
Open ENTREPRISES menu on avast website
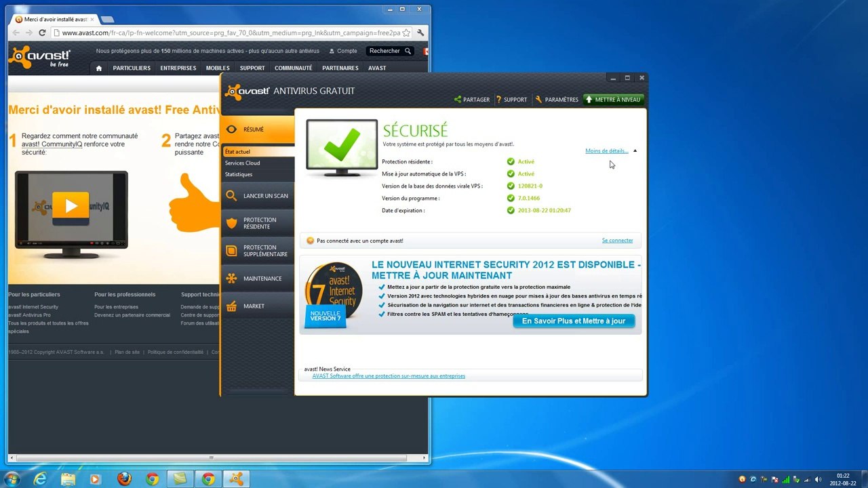point(178,68)
